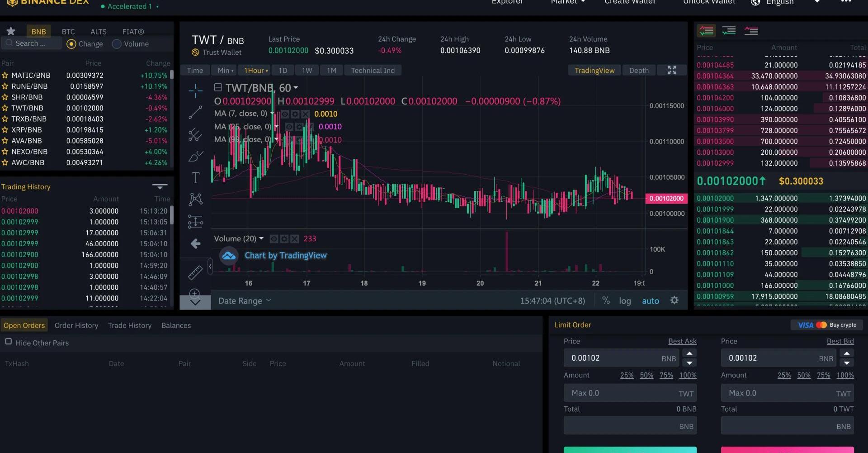The width and height of the screenshot is (868, 453).
Task: Switch to the FIAT market tab
Action: click(133, 31)
